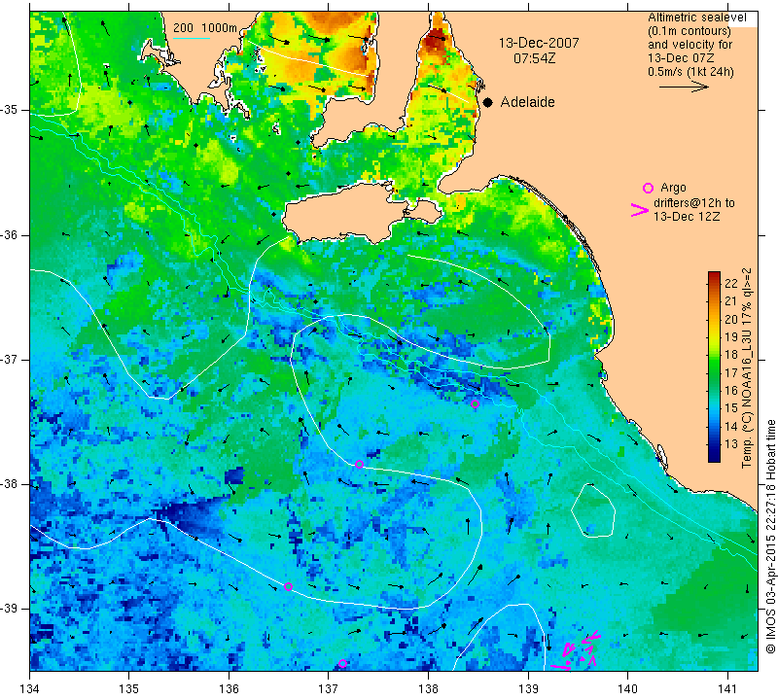Viewport: 778px width, 700px height.
Task: Click the colorbar tick label '18'
Action: click(x=731, y=355)
